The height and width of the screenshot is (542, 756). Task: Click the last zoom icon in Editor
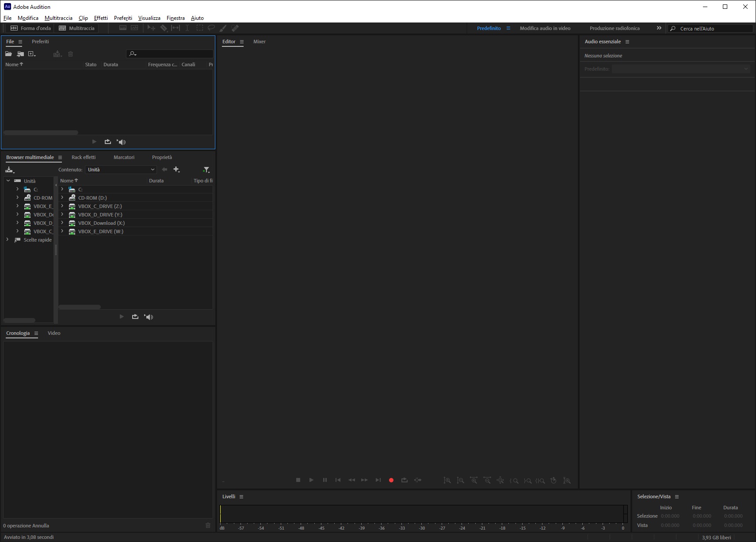pos(567,480)
